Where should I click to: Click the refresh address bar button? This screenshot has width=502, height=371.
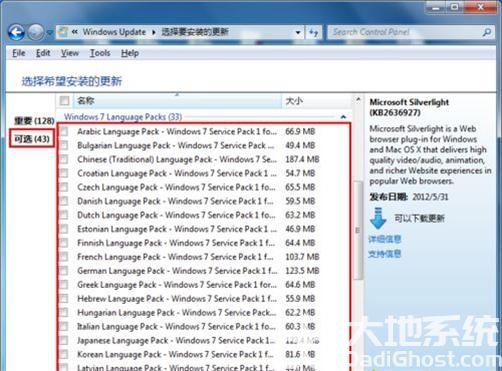click(313, 33)
